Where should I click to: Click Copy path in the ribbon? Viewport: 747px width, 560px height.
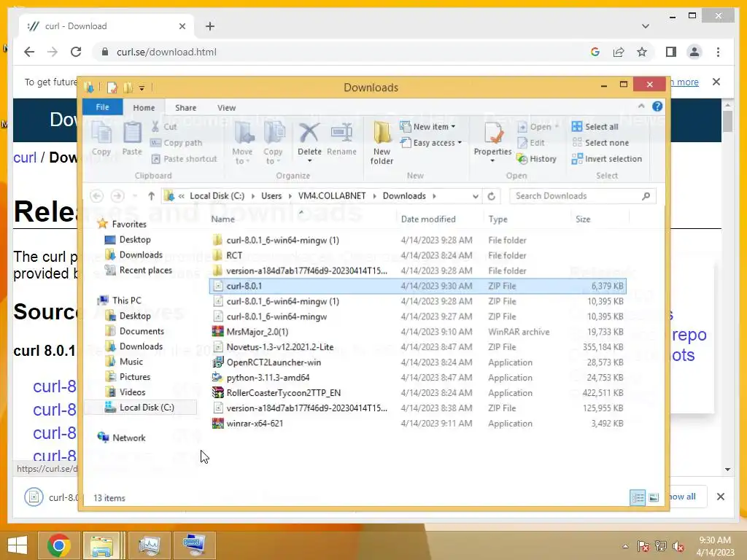(x=177, y=143)
